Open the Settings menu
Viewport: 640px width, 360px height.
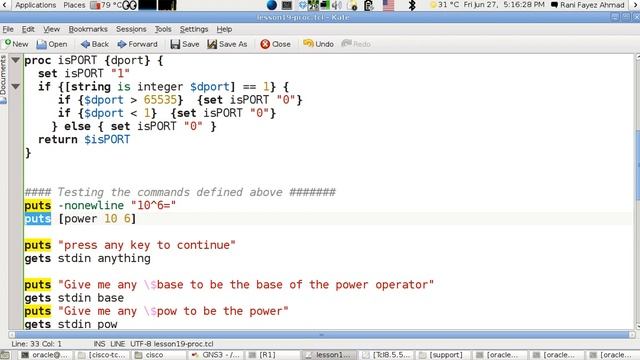[x=194, y=29]
